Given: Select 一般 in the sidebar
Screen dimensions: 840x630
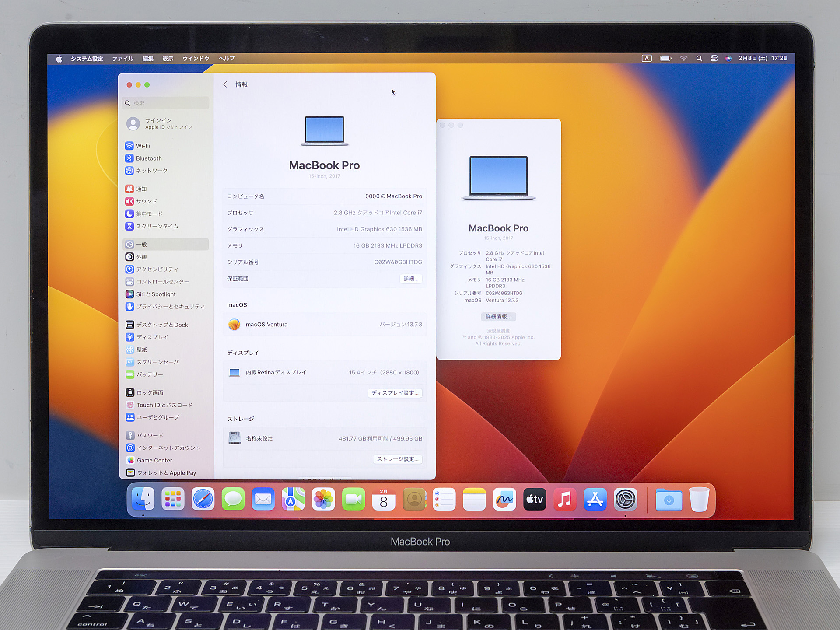Looking at the screenshot, I should click(165, 245).
